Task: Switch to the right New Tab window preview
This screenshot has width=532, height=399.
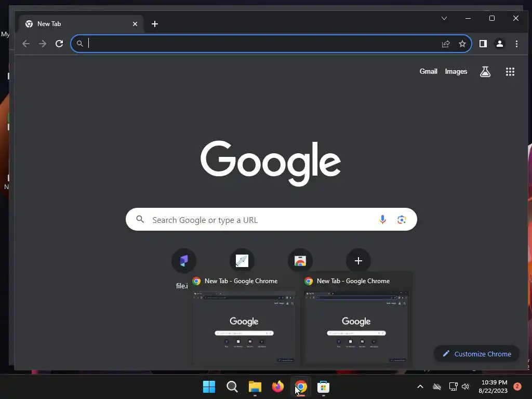Action: 356,320
